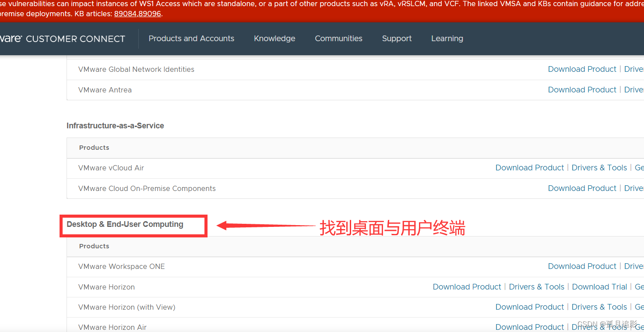Image resolution: width=644 pixels, height=332 pixels.
Task: Click the VMware Global Network Identities text
Action: coord(136,69)
